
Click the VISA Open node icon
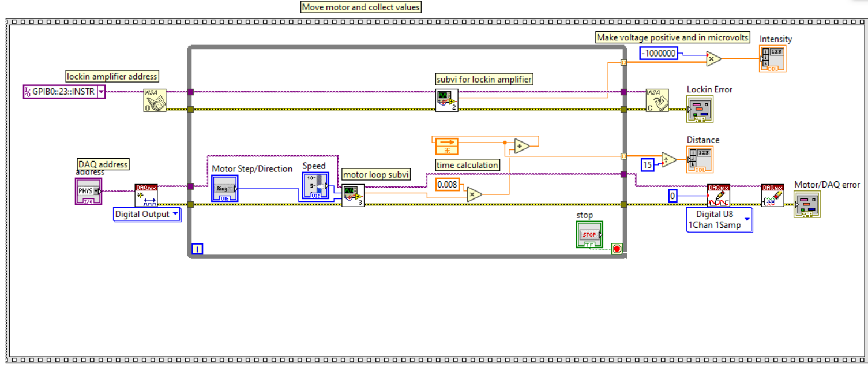click(155, 100)
